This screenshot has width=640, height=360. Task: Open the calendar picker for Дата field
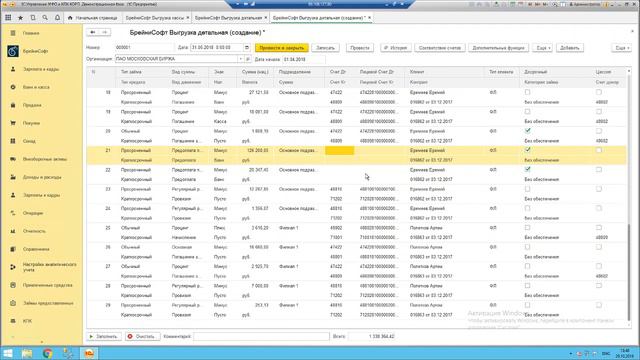coord(247,48)
